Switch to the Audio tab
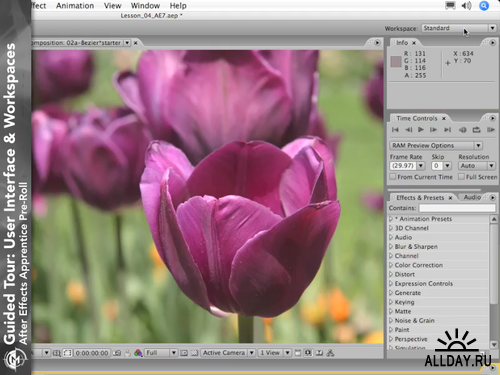500x375 pixels. tap(472, 197)
